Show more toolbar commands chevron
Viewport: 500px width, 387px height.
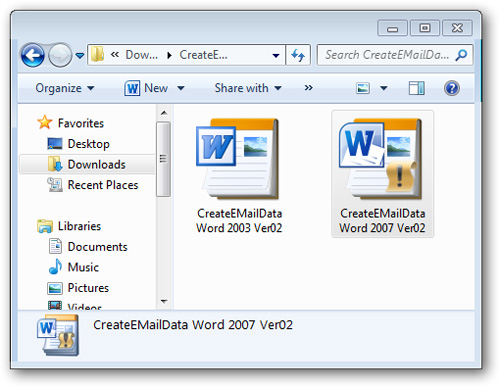click(308, 88)
